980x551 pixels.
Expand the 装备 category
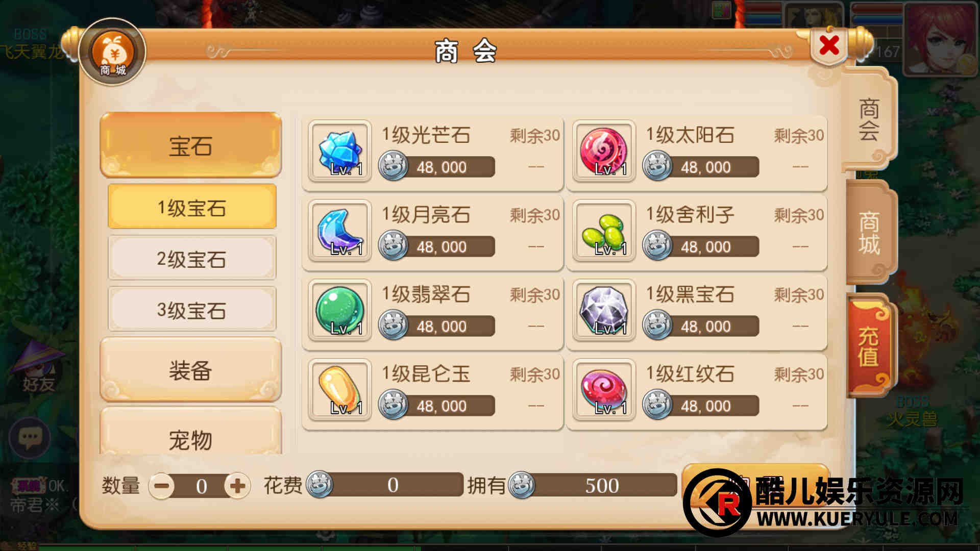click(x=190, y=370)
